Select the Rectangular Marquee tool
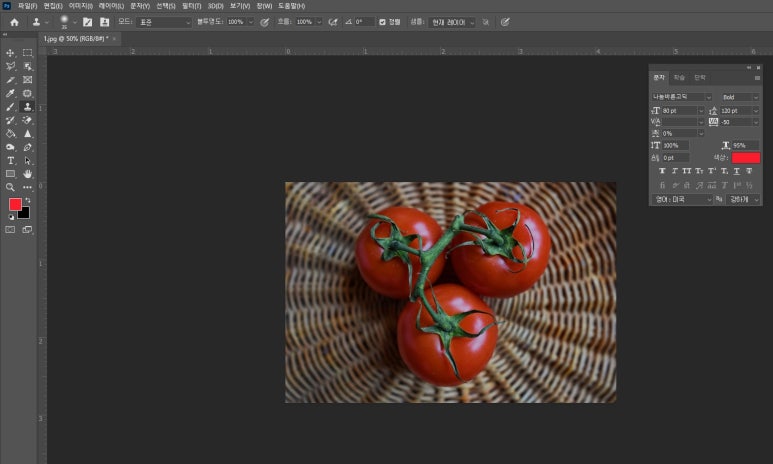The height and width of the screenshot is (464, 773). (x=28, y=53)
